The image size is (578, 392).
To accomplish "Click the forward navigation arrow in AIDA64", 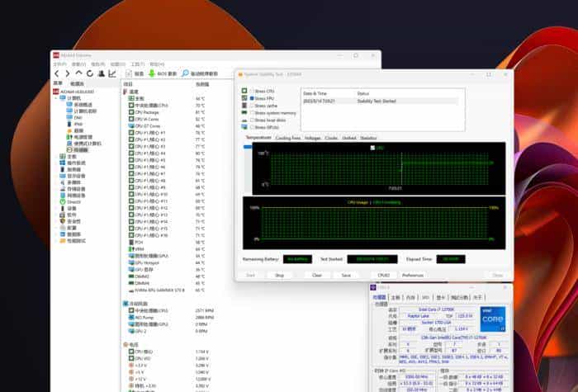I will (x=69, y=73).
